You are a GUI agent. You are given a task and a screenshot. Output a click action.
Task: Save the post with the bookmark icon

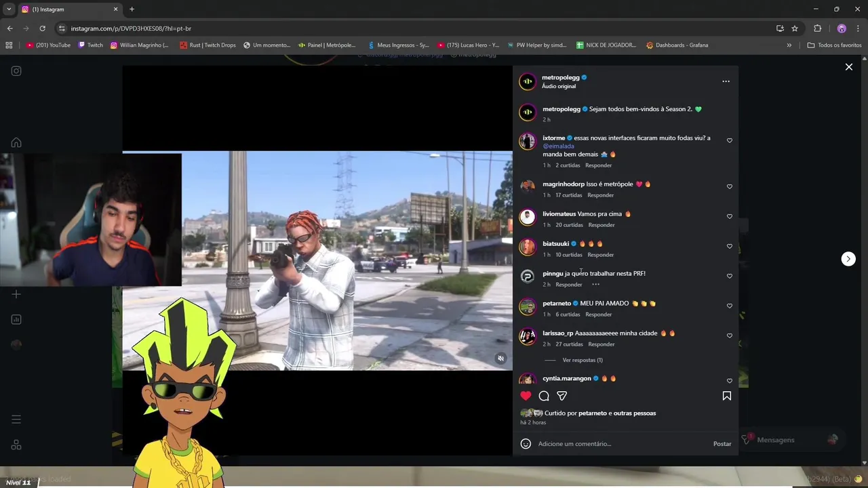pos(726,396)
